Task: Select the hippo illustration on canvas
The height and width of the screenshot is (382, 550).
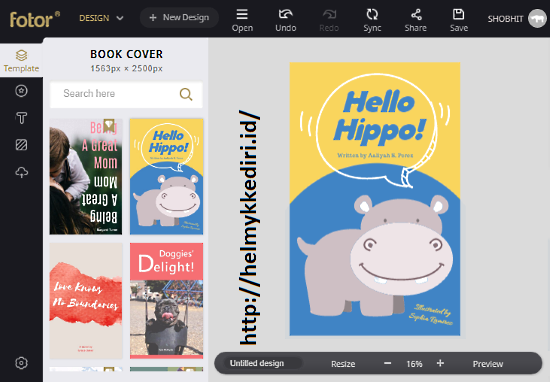Action: (375, 256)
